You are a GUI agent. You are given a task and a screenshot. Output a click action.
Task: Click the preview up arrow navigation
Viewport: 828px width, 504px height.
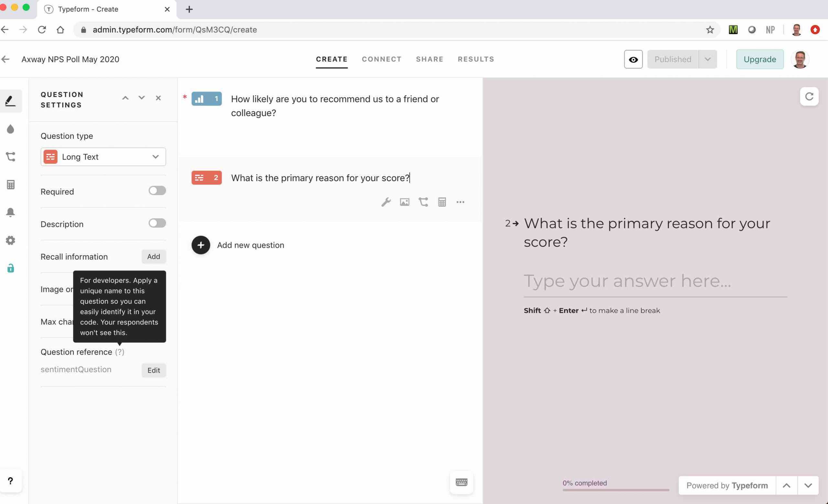click(786, 486)
